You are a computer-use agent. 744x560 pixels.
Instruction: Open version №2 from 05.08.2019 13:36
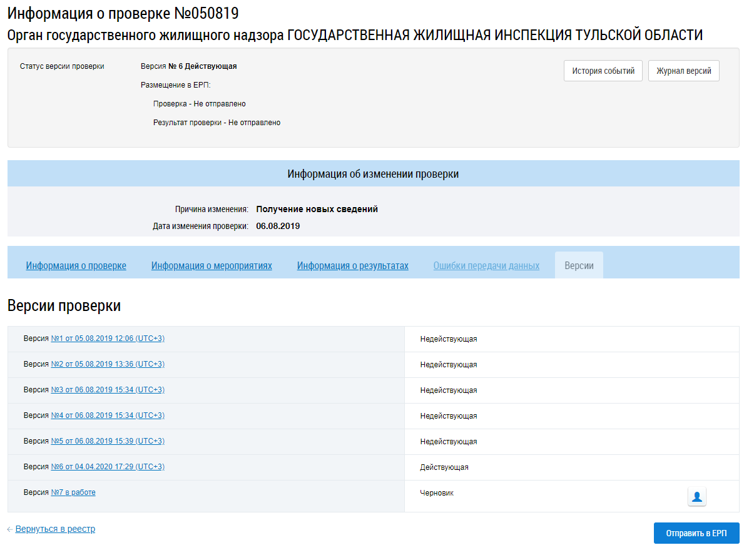(108, 364)
